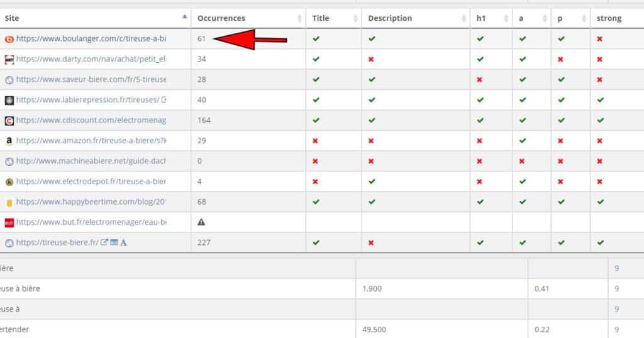The width and height of the screenshot is (644, 338).
Task: Click occurrence value 28 for saveur-biere
Action: click(201, 79)
